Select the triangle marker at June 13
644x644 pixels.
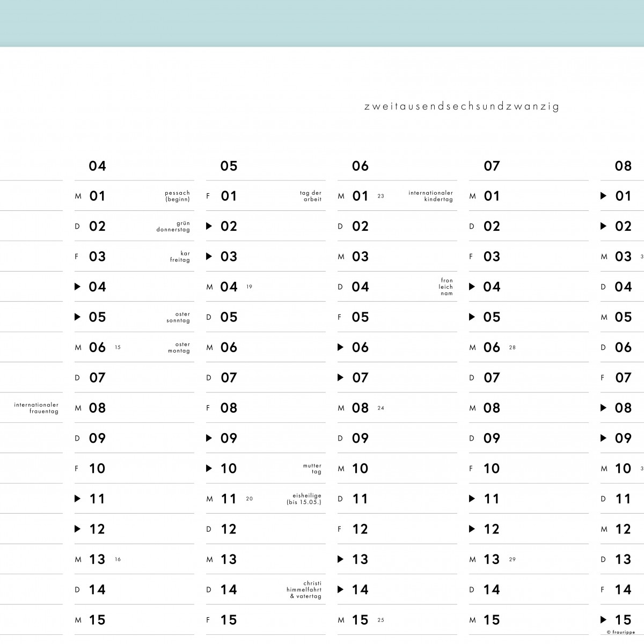[340, 559]
